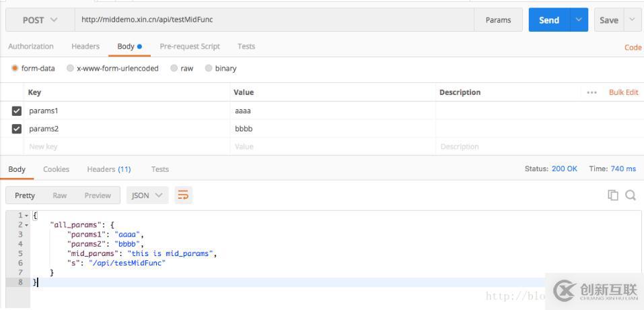Choose the binary body type option
This screenshot has width=644, height=310.
pyautogui.click(x=209, y=68)
